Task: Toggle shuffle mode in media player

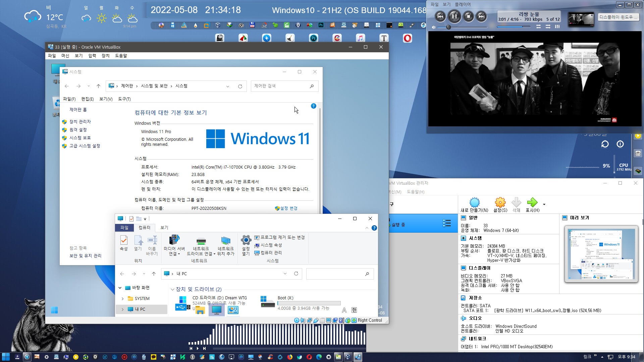Action: click(548, 26)
